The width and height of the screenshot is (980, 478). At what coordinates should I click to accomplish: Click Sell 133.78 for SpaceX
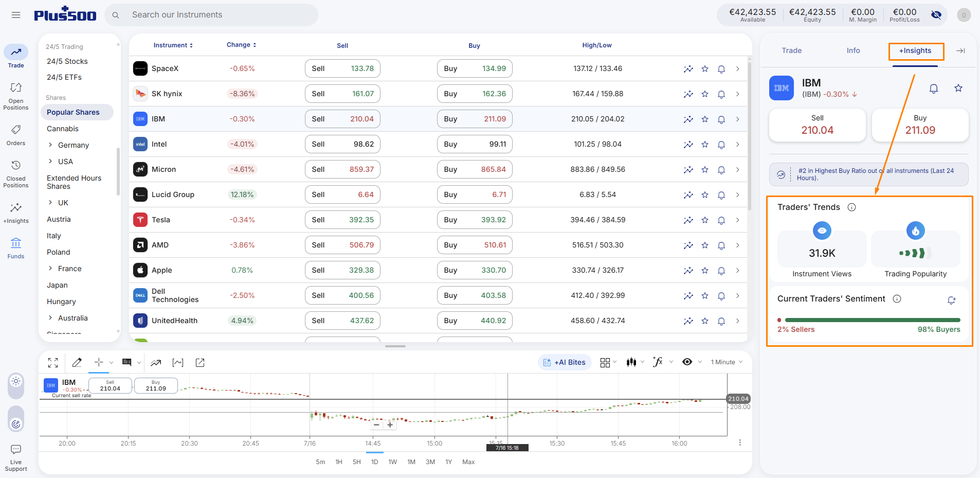click(342, 69)
